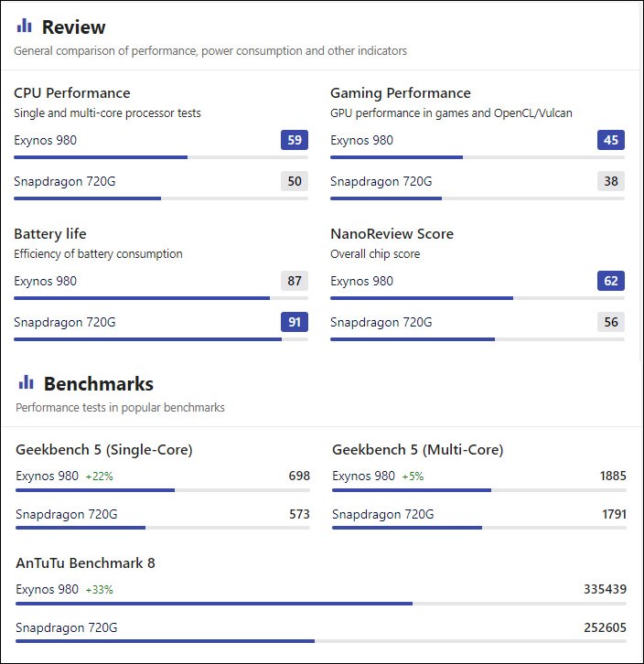Click Snapdragon 720G label under NanoReview Score
The width and height of the screenshot is (644, 664).
(381, 322)
